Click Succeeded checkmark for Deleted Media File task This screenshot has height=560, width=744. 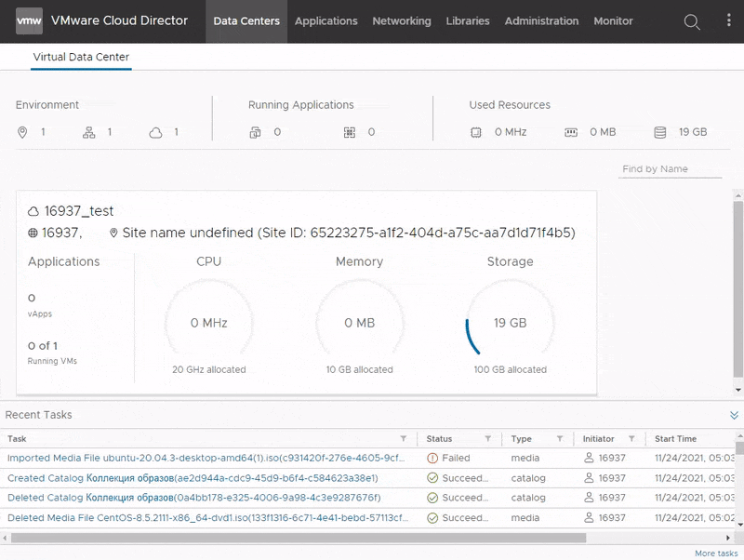tap(432, 518)
